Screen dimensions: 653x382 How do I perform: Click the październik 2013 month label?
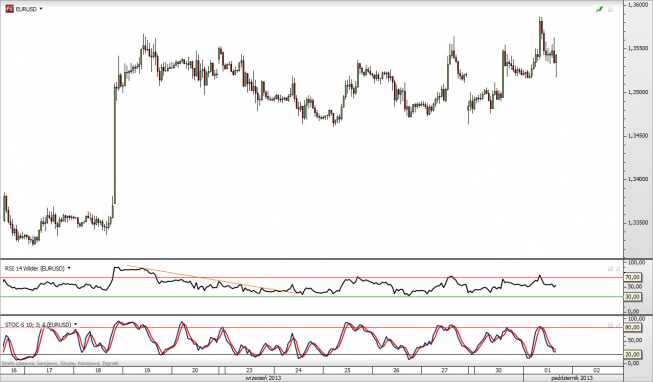572,378
